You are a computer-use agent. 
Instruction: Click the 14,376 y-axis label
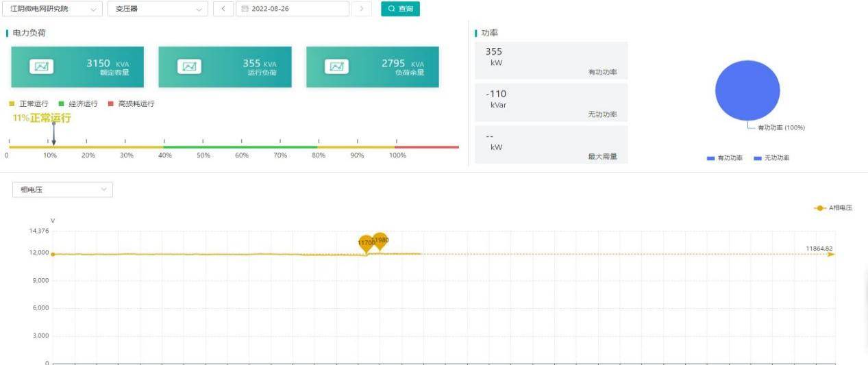(39, 231)
